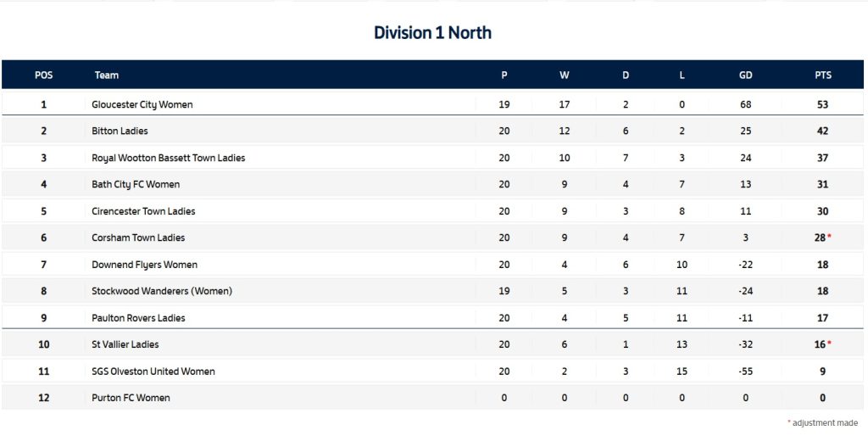Open Royal Wootton Bassett Town Ladies
The image size is (868, 436).
[x=169, y=158]
